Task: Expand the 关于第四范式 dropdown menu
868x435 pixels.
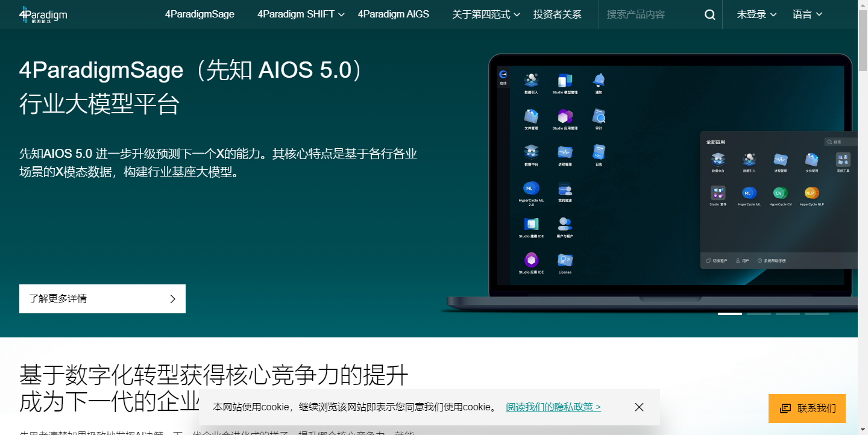Action: click(486, 14)
